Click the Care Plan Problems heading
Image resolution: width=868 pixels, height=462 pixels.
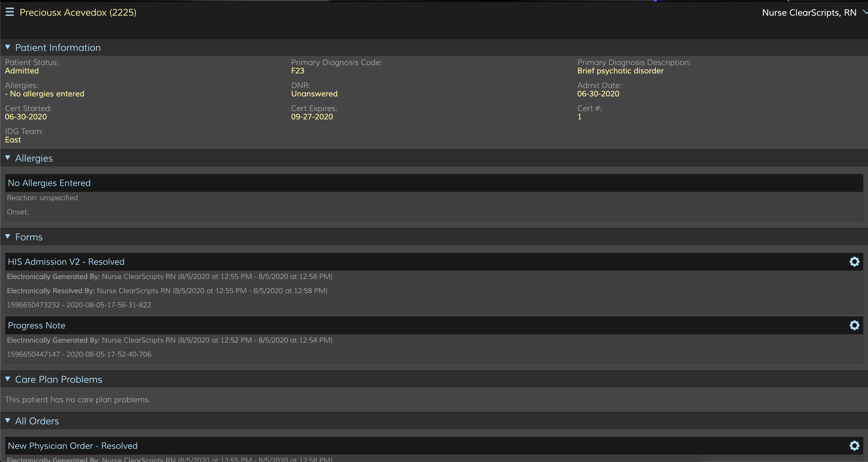click(59, 379)
